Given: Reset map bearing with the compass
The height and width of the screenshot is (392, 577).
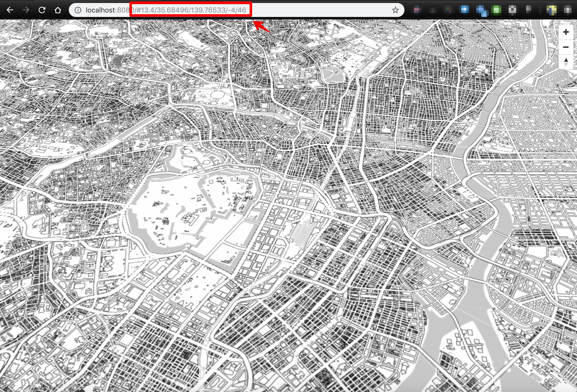Looking at the screenshot, I should [566, 62].
